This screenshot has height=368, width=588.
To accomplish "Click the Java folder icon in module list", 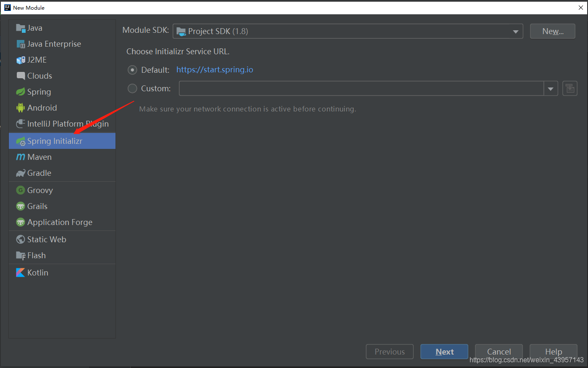I will [x=21, y=28].
